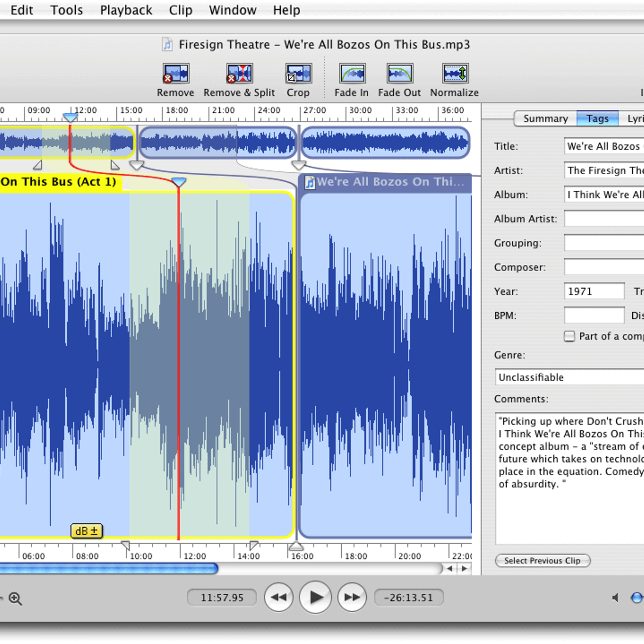Select the third clip in overview waveform
Image resolution: width=644 pixels, height=644 pixels.
pos(386,142)
